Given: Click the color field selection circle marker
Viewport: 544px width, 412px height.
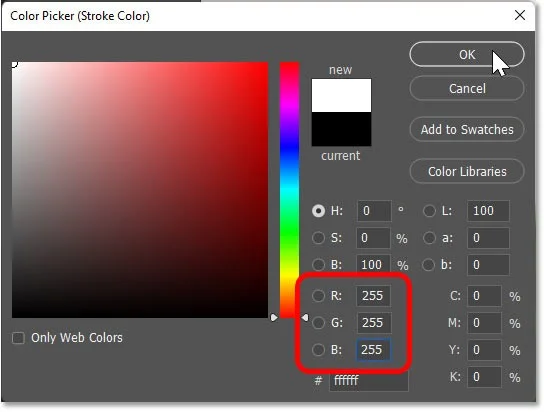Looking at the screenshot, I should click(14, 64).
